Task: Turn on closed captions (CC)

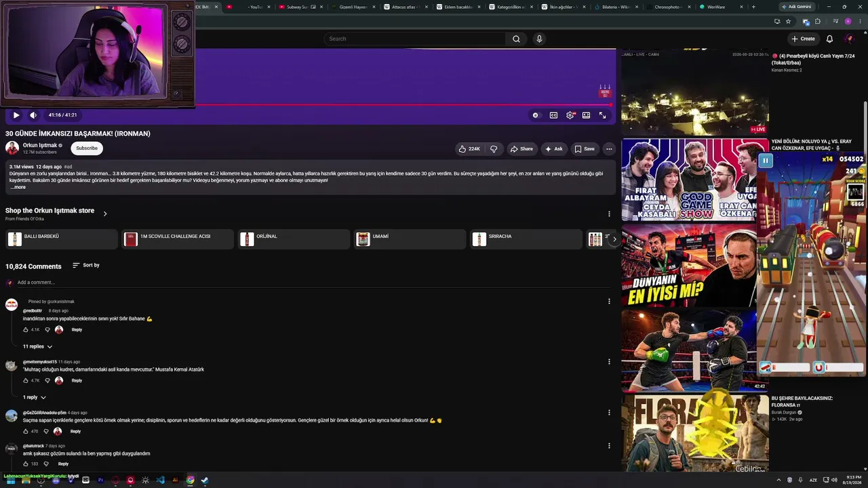Action: (x=553, y=115)
